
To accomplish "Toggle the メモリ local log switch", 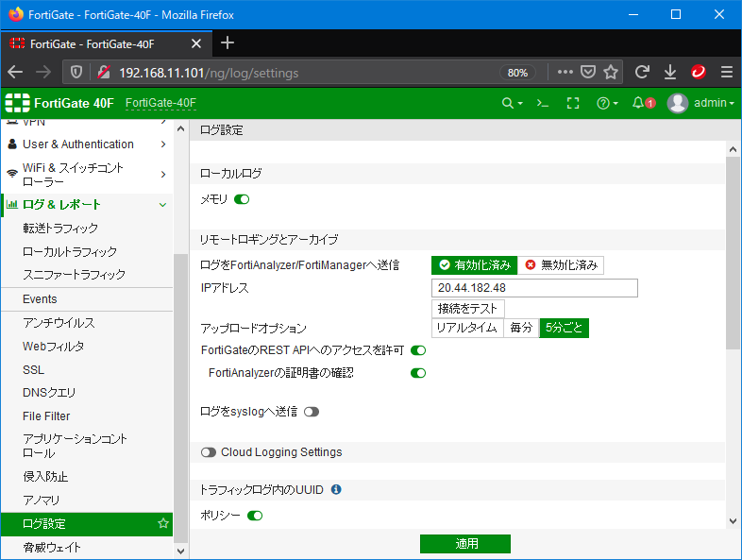I will pyautogui.click(x=242, y=199).
